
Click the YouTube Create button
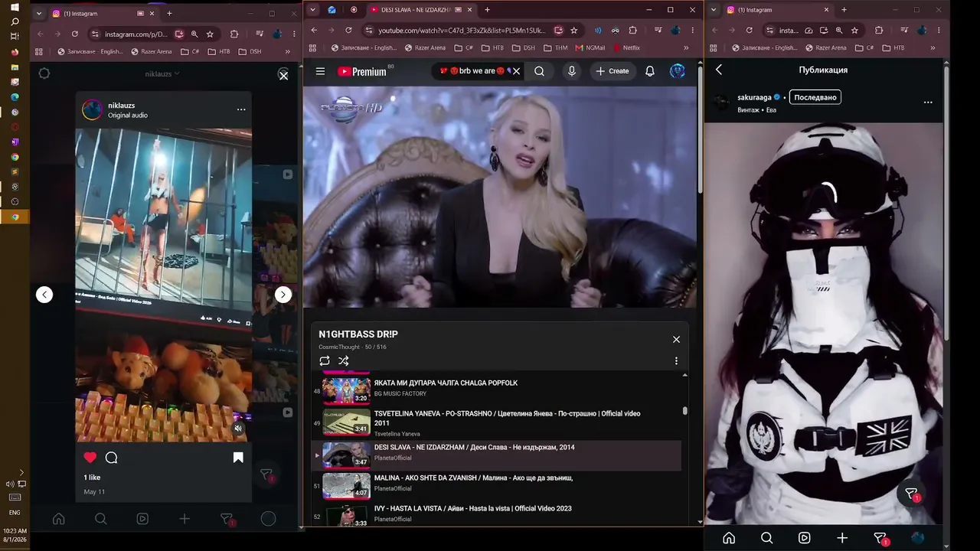click(612, 71)
